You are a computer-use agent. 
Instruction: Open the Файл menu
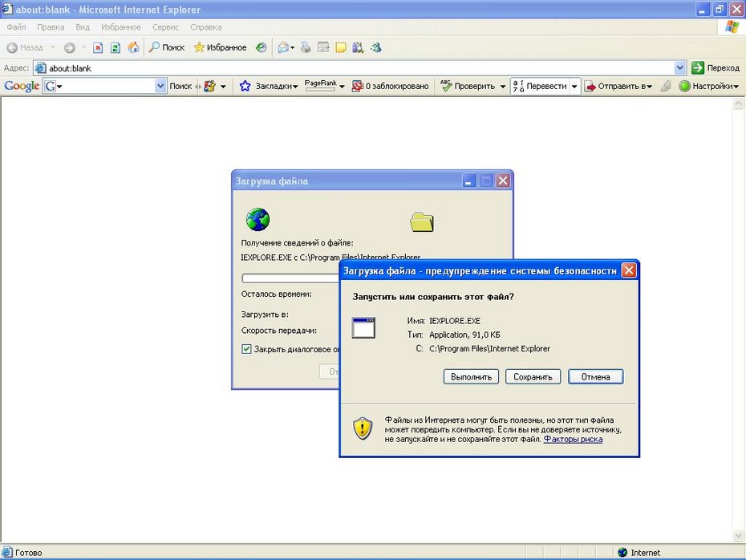(x=16, y=27)
